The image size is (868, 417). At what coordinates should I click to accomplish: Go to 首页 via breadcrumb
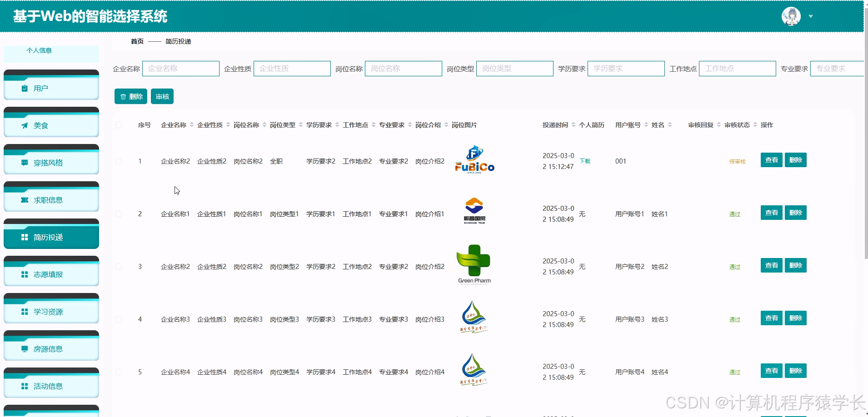137,41
